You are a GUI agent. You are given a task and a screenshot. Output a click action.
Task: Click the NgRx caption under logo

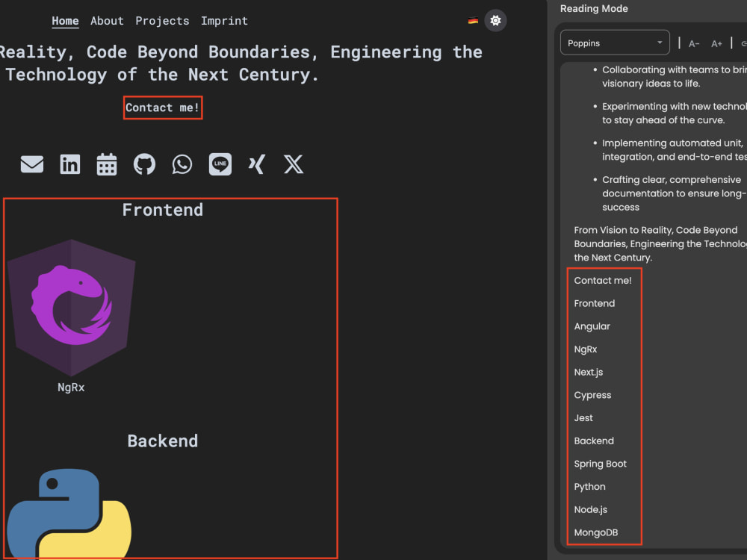tap(71, 387)
